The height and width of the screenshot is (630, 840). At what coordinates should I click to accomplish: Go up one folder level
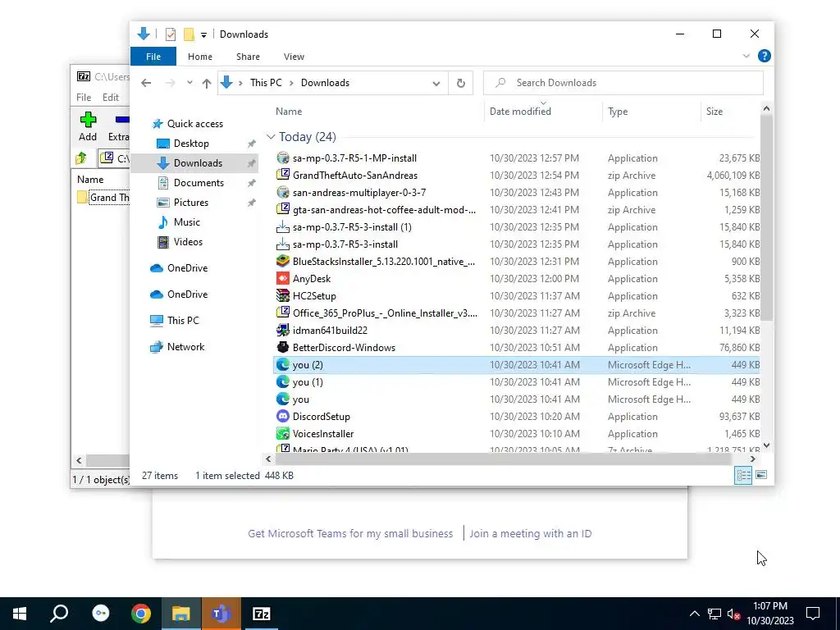207,83
